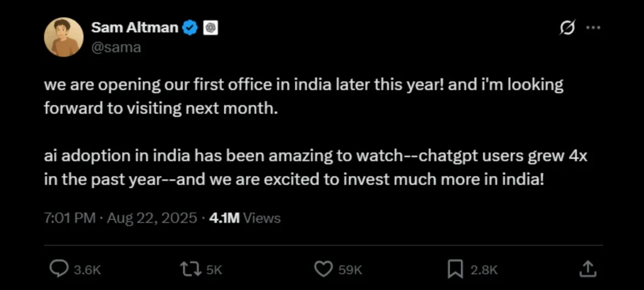Viewport: 644px width, 290px height.
Task: Click the repost arrows icon
Action: (189, 269)
